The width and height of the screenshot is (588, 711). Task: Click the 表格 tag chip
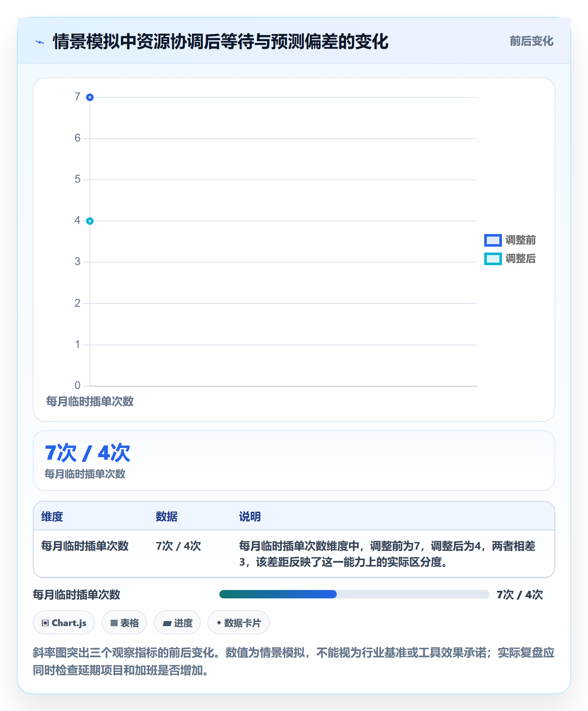point(124,623)
